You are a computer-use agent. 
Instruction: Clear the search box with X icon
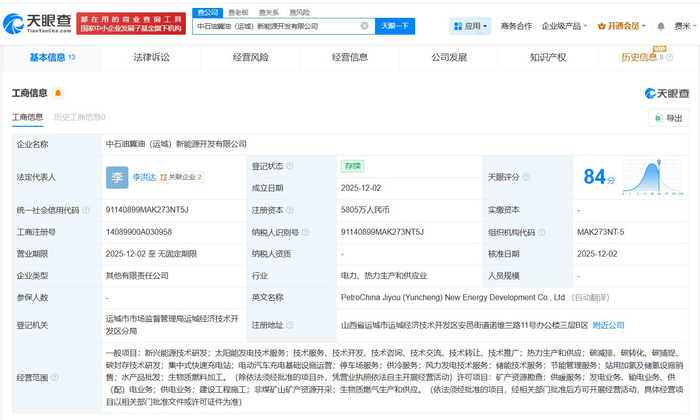(364, 26)
